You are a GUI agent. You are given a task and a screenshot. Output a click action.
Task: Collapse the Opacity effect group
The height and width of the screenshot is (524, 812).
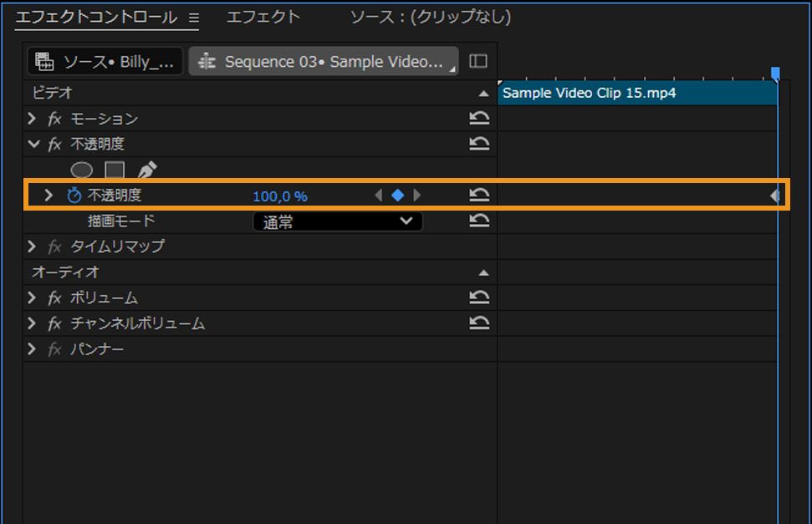(33, 145)
